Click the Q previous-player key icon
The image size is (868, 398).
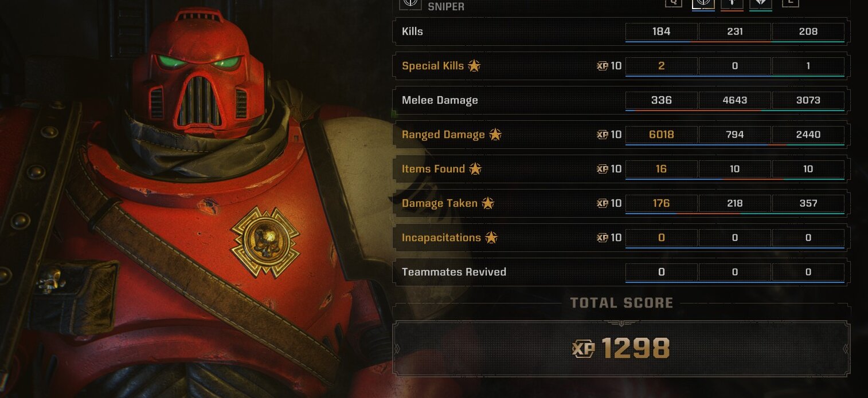674,3
